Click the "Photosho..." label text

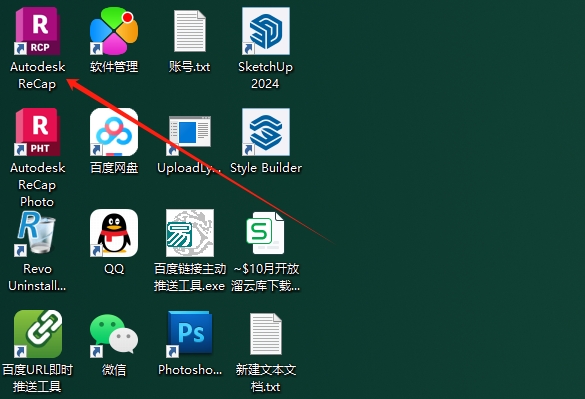click(190, 370)
